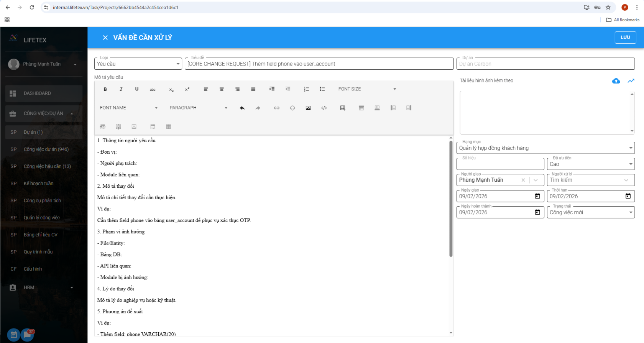Click the editor's vertical scrollbar
This screenshot has width=644, height=343.
pyautogui.click(x=451, y=199)
